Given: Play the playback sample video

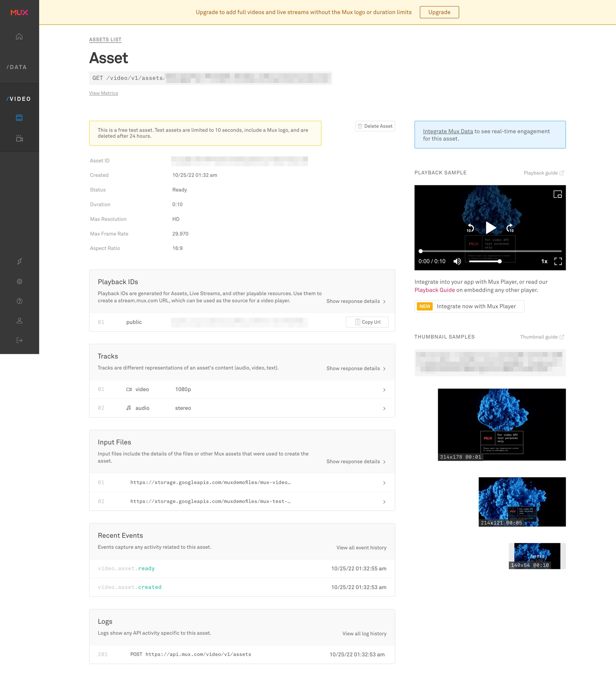Looking at the screenshot, I should [x=490, y=227].
